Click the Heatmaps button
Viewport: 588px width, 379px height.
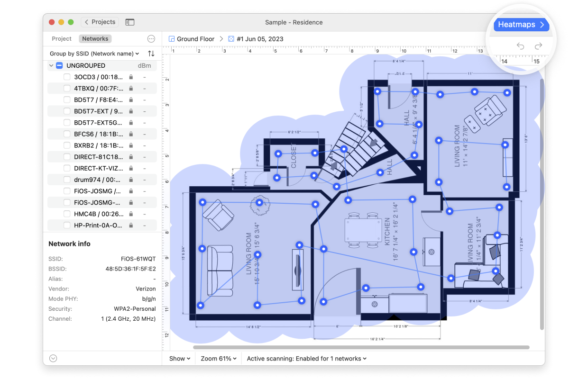(521, 25)
